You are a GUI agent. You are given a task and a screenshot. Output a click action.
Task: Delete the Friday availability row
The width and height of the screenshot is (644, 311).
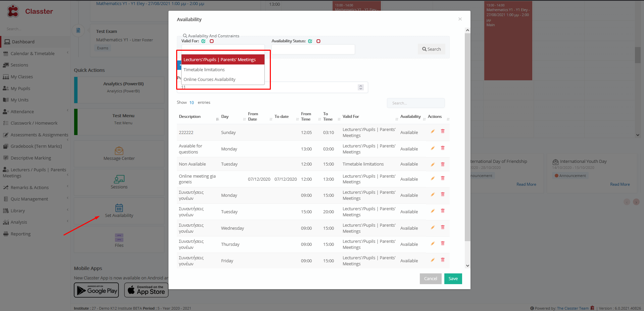coord(443,260)
